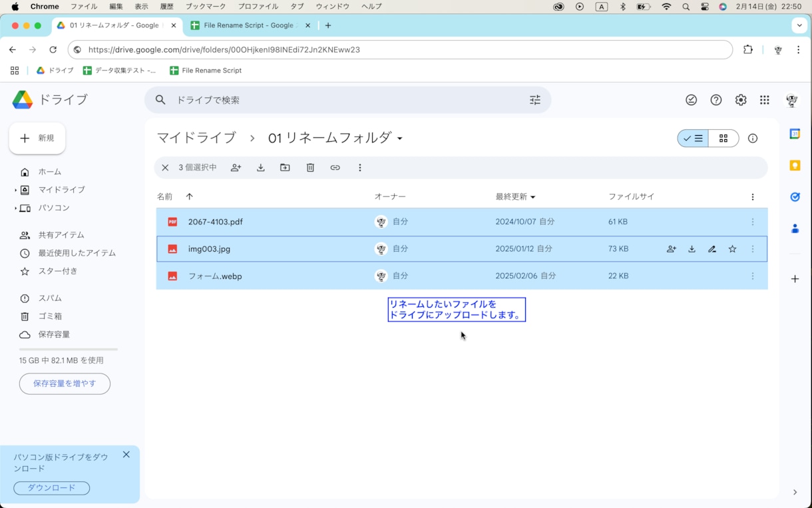Switch to File Rename Script tab
Image resolution: width=812 pixels, height=508 pixels.
click(x=250, y=25)
